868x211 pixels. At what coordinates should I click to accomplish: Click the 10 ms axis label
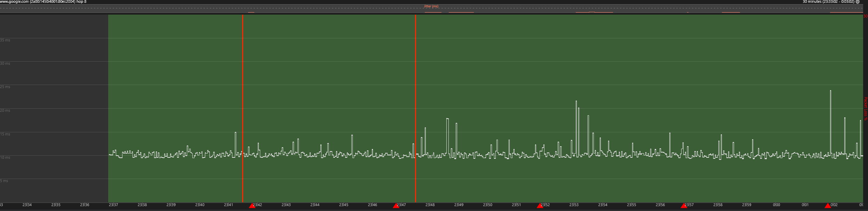(x=5, y=157)
